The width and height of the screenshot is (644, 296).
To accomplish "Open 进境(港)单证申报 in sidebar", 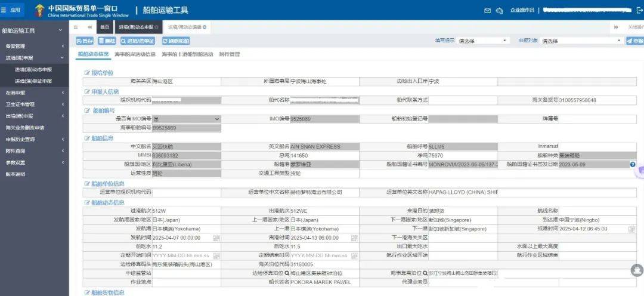I will pyautogui.click(x=33, y=81).
